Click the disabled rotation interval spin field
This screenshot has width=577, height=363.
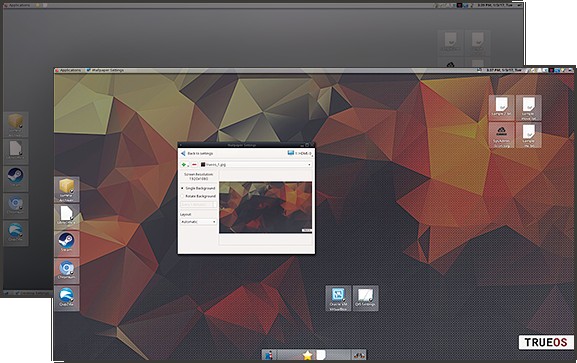point(198,204)
